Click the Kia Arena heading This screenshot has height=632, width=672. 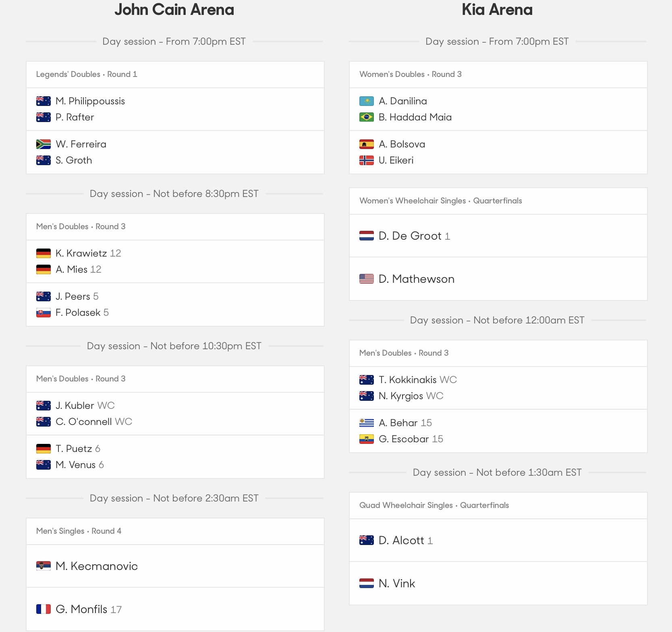click(x=497, y=10)
